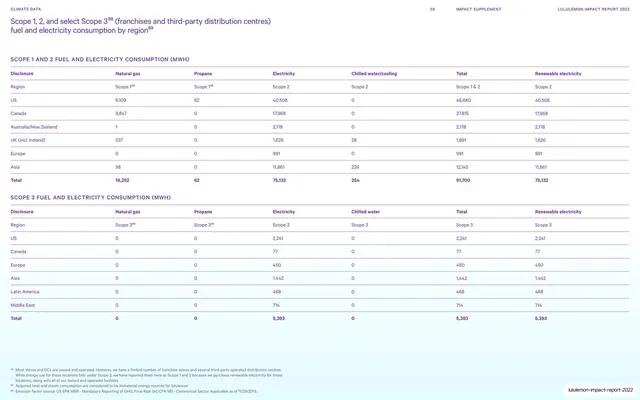Click 'Canada' row label in Scope 3 table
This screenshot has height=400, width=640.
pyautogui.click(x=18, y=251)
